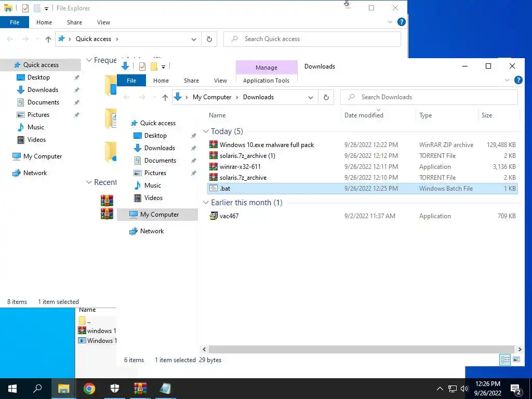Collapse the Earlier this month (1) group
The width and height of the screenshot is (532, 399).
[x=206, y=203]
